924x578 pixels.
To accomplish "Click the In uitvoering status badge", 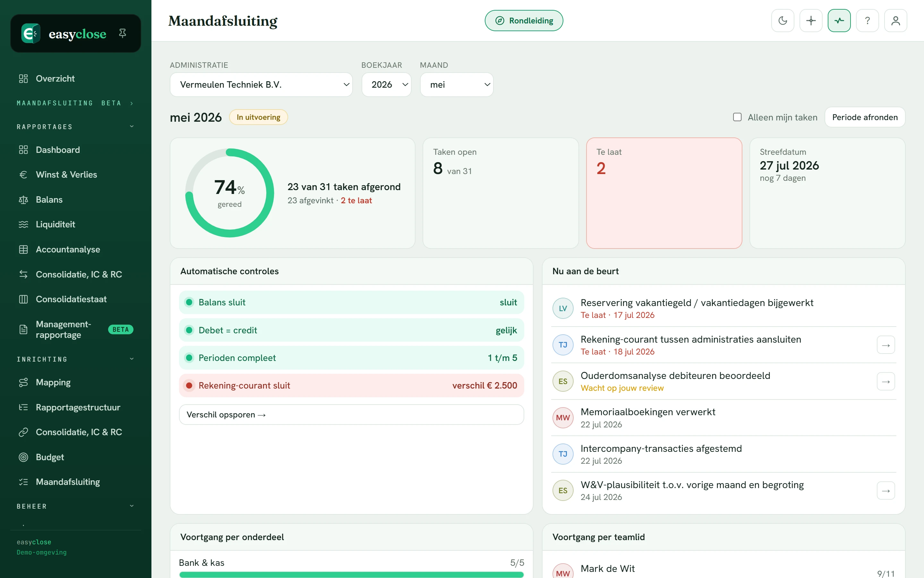I will [258, 117].
